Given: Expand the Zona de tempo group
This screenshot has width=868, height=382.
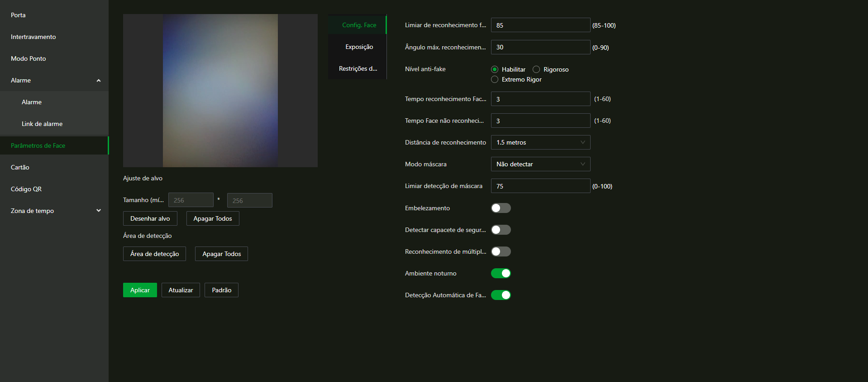Looking at the screenshot, I should (x=54, y=211).
